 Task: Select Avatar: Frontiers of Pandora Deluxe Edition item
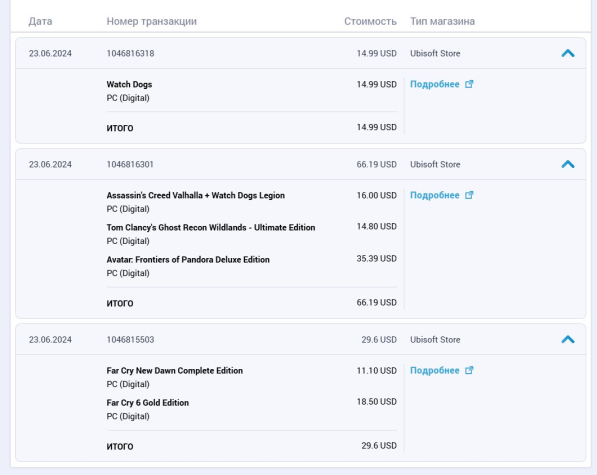coord(188,260)
